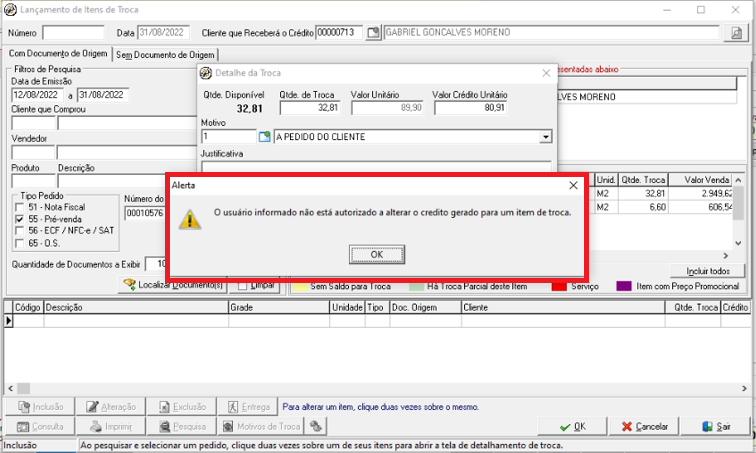This screenshot has width=756, height=453.
Task: Click the tools icon next to Motivos de Troca
Action: (316, 426)
